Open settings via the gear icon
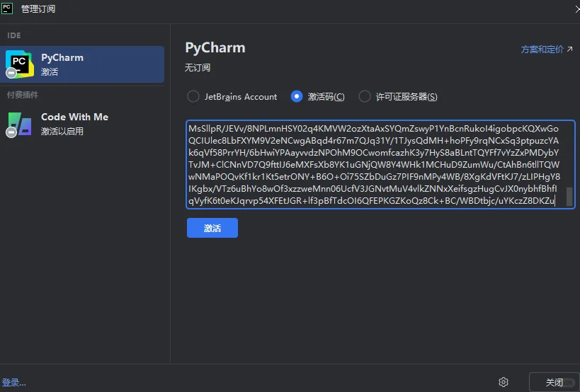The width and height of the screenshot is (580, 392). click(504, 382)
